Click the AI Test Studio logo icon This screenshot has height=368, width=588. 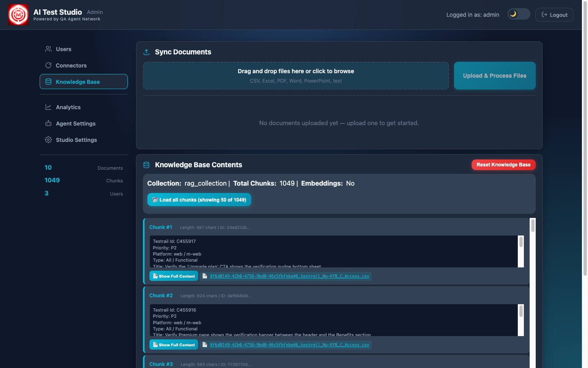point(18,15)
